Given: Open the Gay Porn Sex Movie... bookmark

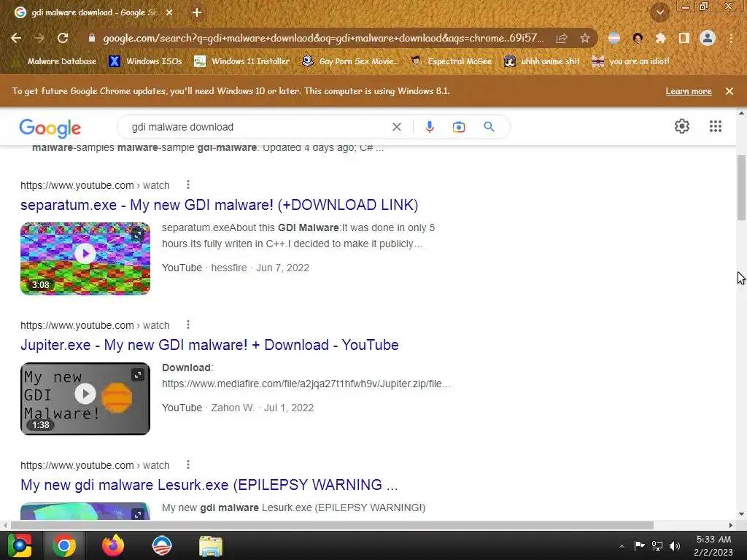Looking at the screenshot, I should pyautogui.click(x=351, y=61).
